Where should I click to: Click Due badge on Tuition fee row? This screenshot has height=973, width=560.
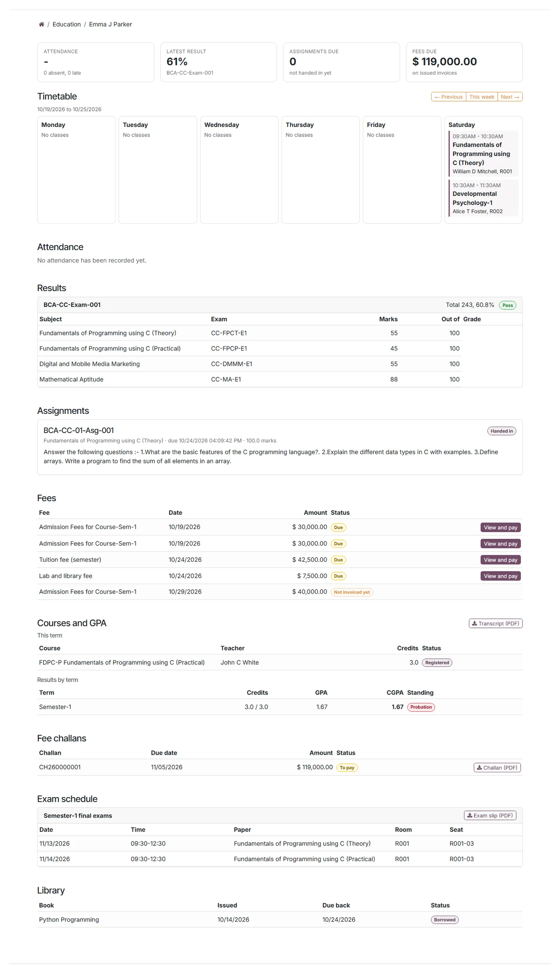(338, 560)
